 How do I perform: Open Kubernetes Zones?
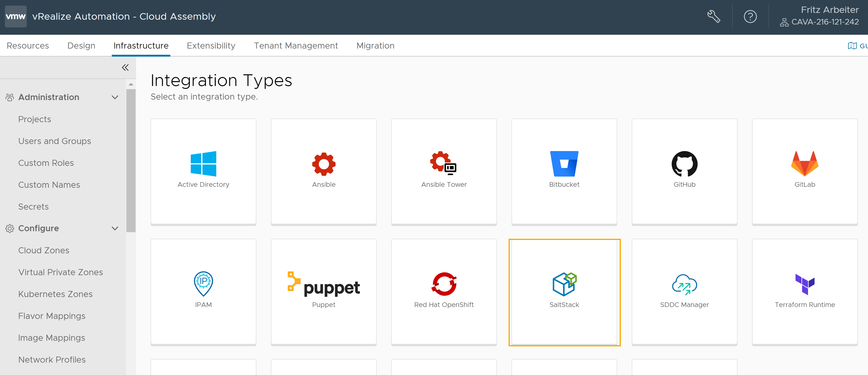click(x=56, y=294)
